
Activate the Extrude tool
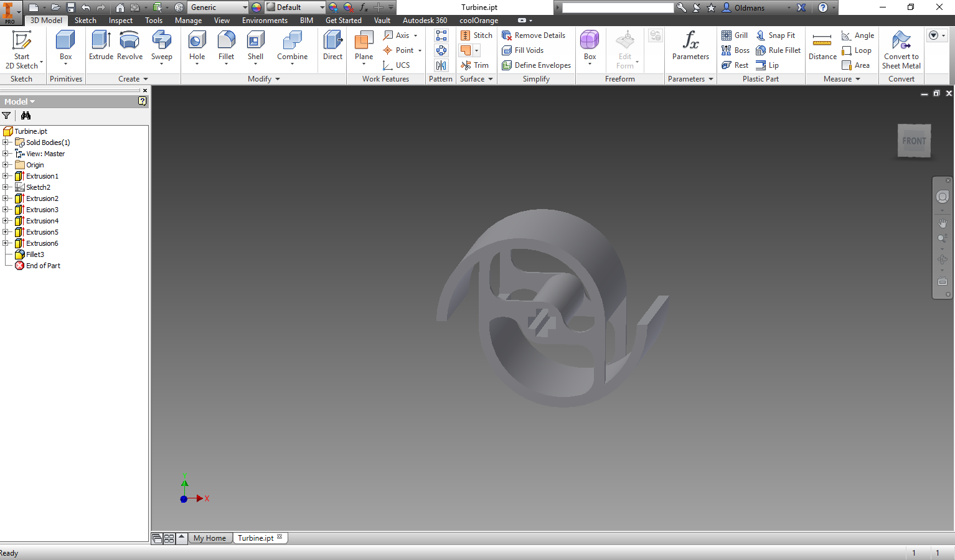[101, 45]
